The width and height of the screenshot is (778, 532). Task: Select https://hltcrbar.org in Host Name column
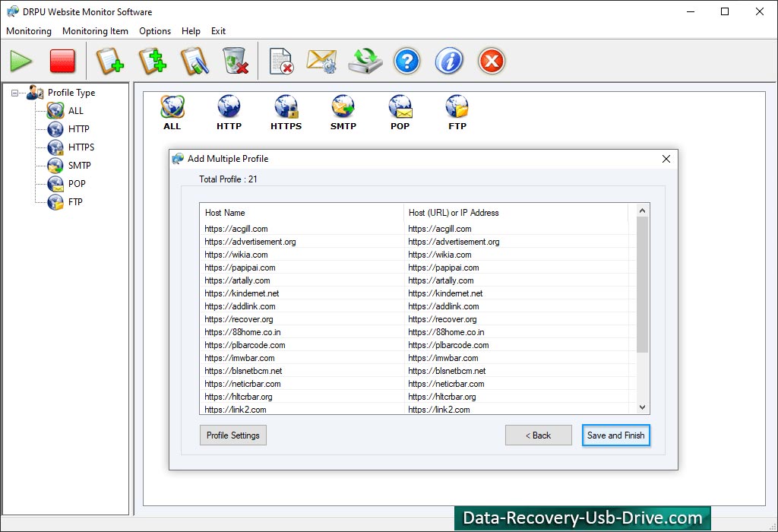click(238, 397)
